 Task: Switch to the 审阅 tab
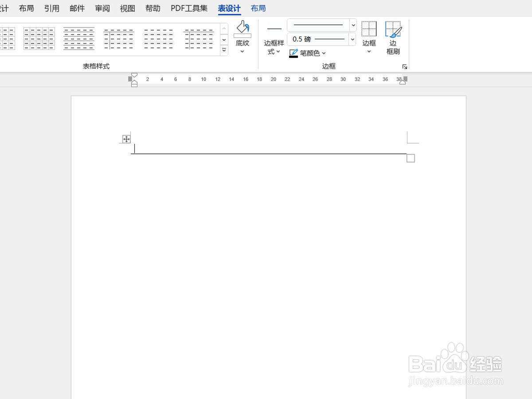(x=102, y=8)
